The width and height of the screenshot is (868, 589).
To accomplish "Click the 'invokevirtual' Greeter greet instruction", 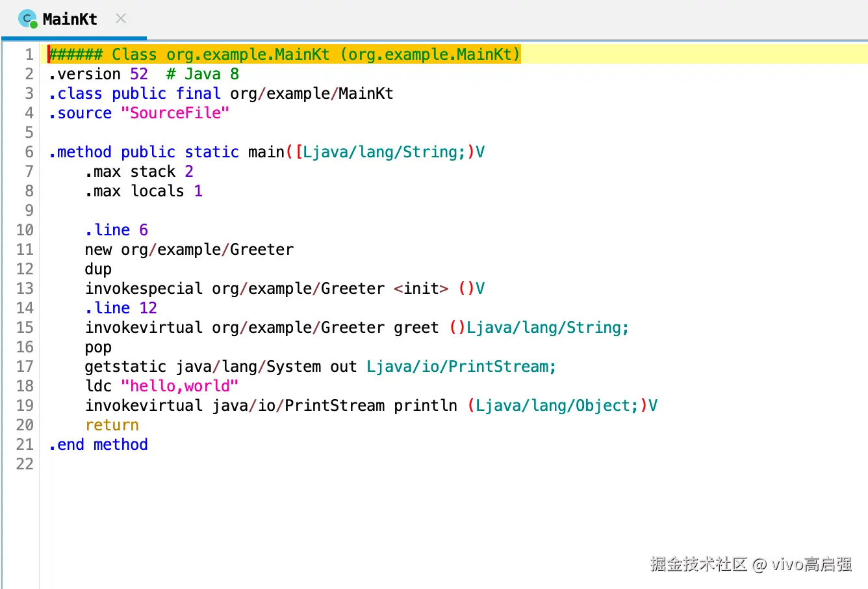I will click(x=357, y=328).
